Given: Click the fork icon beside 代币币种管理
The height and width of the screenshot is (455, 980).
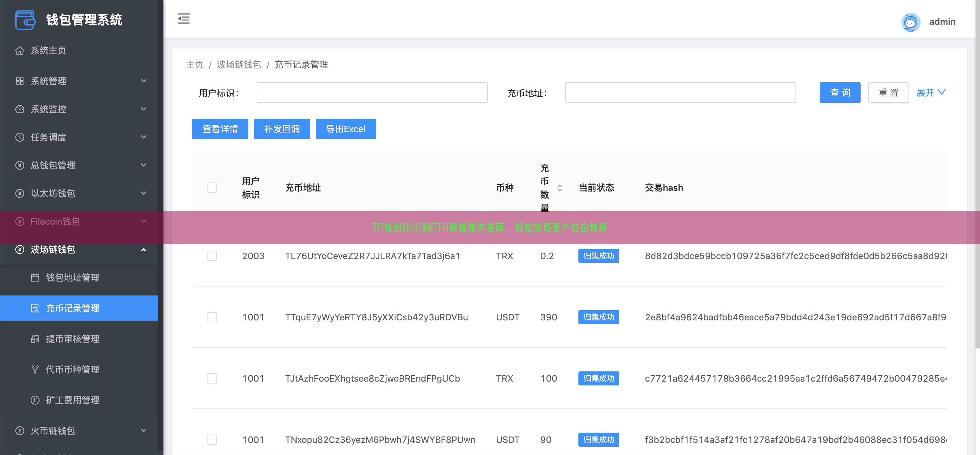Looking at the screenshot, I should tap(35, 369).
